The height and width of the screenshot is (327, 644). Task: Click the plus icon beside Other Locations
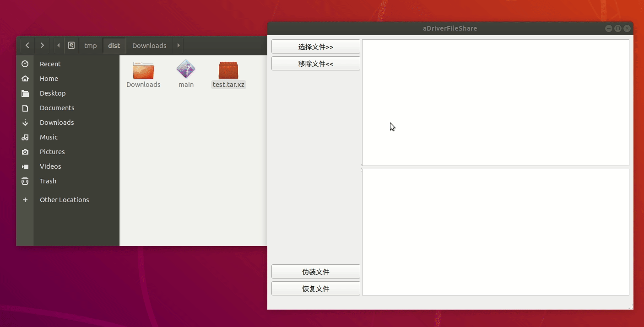(x=25, y=200)
